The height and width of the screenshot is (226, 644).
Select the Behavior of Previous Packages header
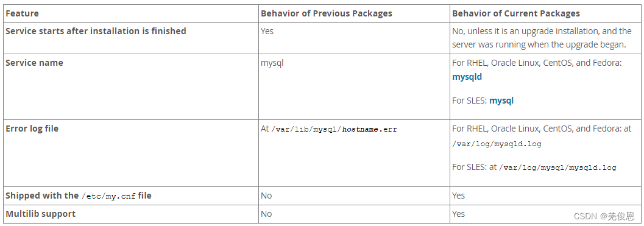(x=327, y=13)
